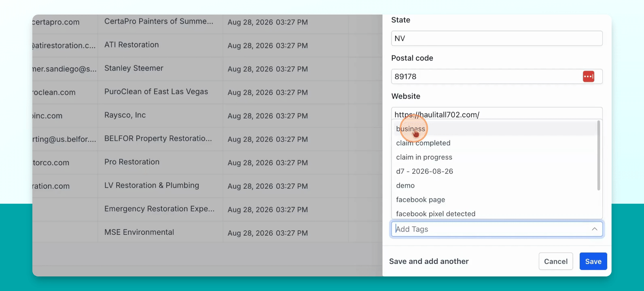Screen dimensions: 644x291
Task: Click the date in the Stanley Steemer row
Action: tap(268, 69)
